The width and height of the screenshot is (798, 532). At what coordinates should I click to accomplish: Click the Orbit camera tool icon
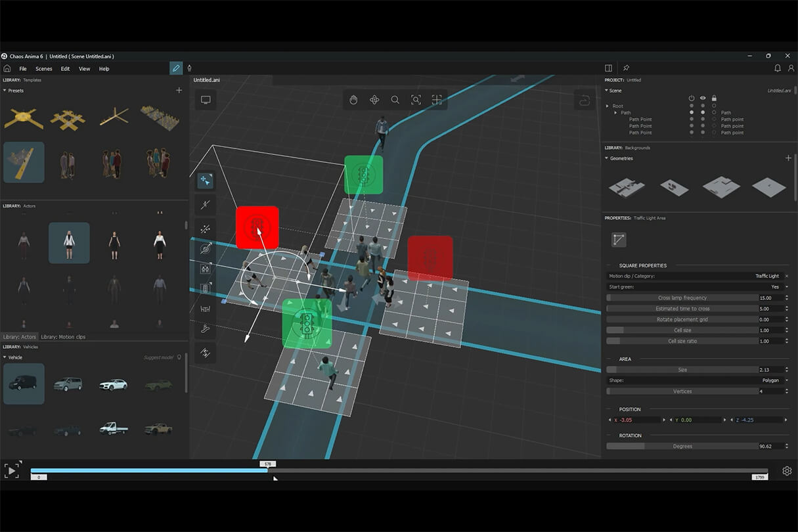(x=374, y=100)
